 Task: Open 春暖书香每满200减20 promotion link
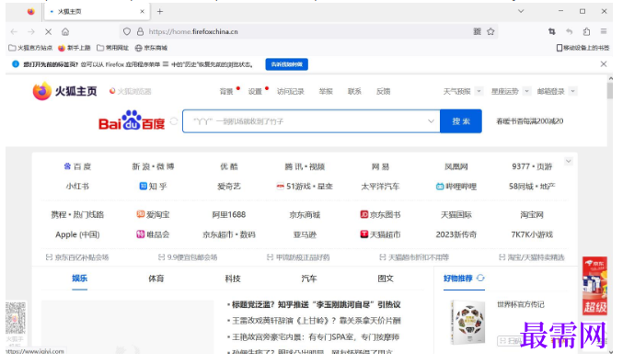click(x=530, y=121)
